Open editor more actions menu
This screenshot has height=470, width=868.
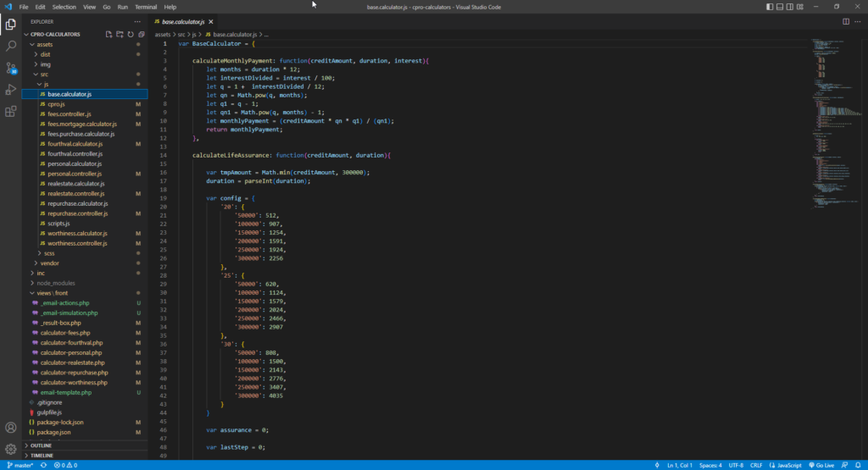[858, 21]
